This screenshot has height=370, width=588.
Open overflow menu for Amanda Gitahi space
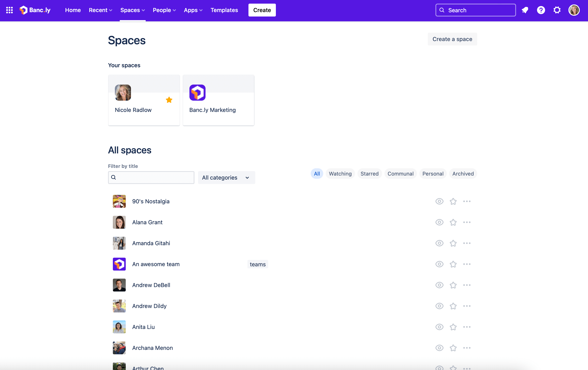[x=467, y=243]
